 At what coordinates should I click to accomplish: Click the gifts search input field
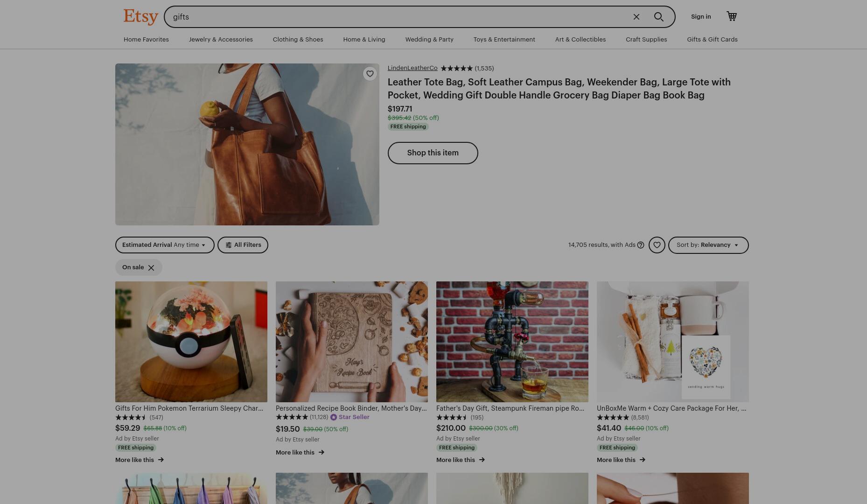(397, 17)
